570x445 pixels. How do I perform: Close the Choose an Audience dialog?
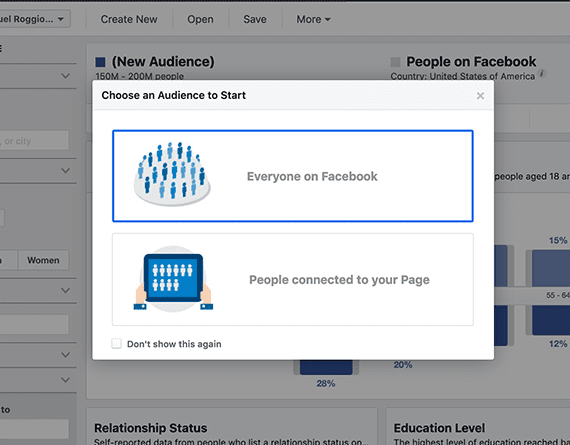480,96
